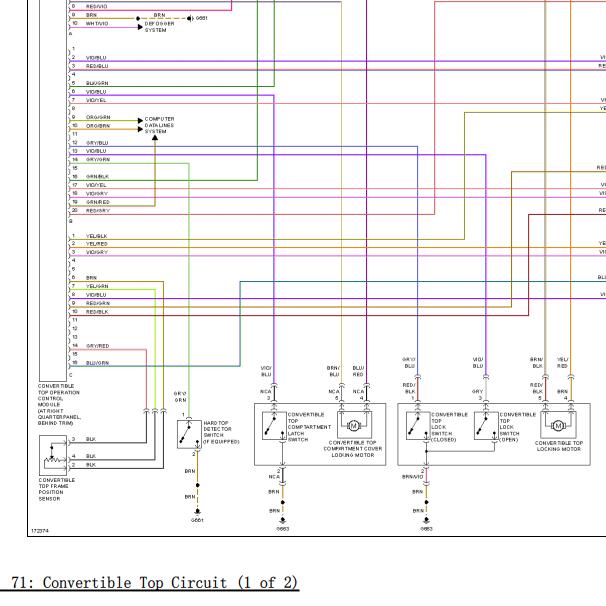This screenshot has width=606, height=606.
Task: Select the 'ORG/GRN' wire label
Action: [98, 117]
